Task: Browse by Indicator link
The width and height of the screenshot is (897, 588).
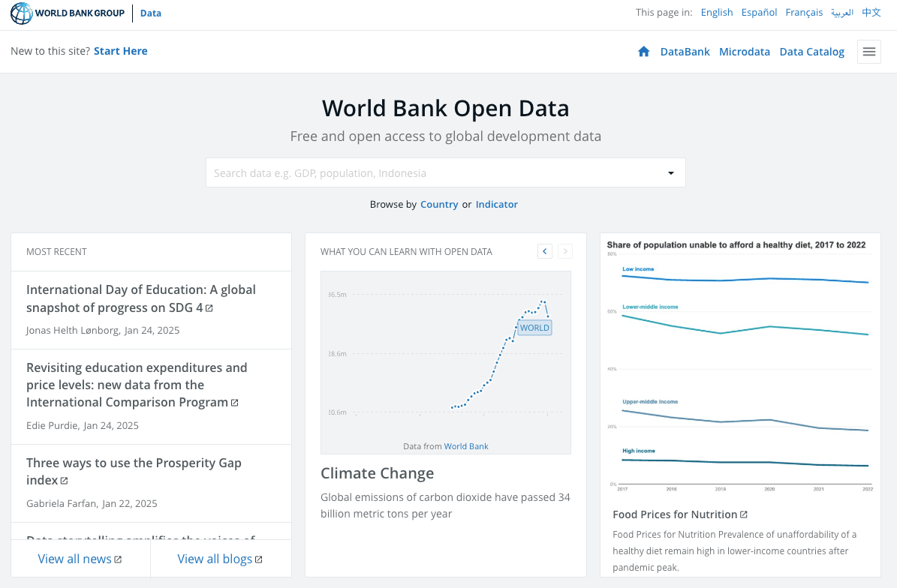Action: click(x=497, y=204)
